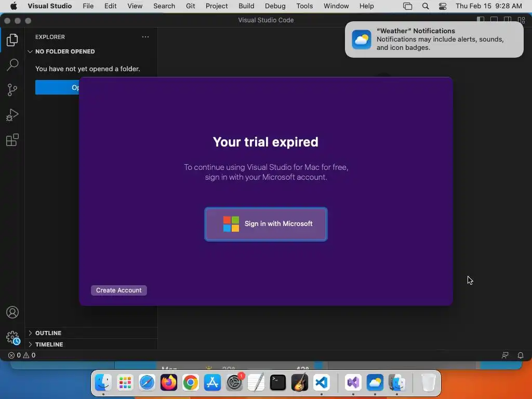
Task: Launch Firefox from the dock
Action: pyautogui.click(x=169, y=382)
